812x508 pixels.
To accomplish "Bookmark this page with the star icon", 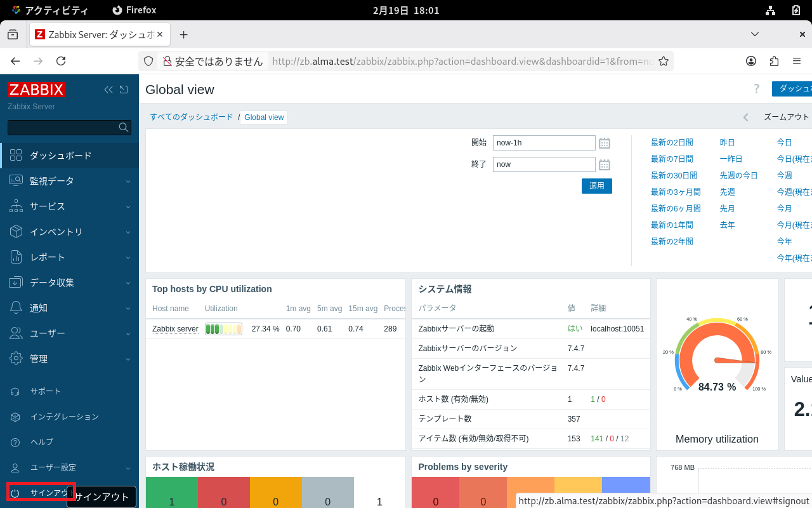I will [664, 61].
